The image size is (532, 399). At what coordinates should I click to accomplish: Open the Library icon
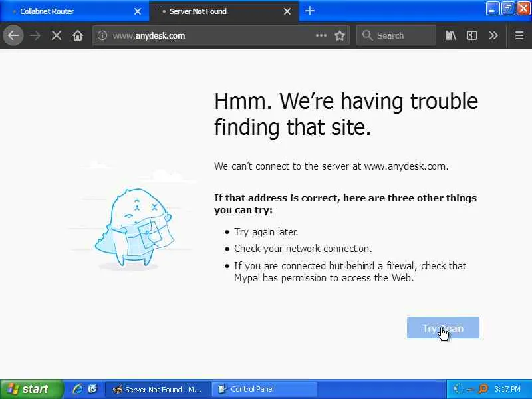(451, 35)
